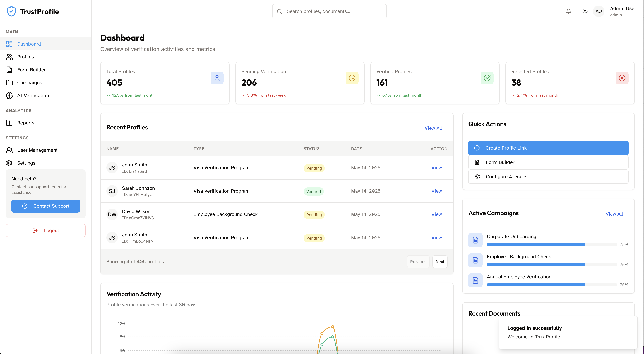Image resolution: width=644 pixels, height=354 pixels.
Task: Click the TrustProfile shield logo
Action: point(11,11)
